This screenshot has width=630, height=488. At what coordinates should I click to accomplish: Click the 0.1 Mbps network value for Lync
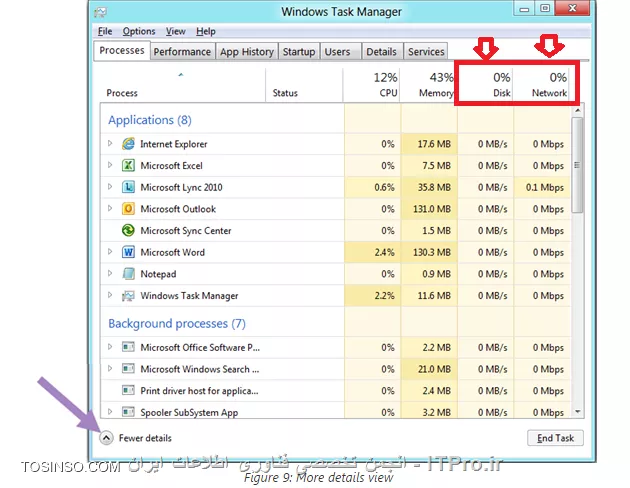coord(544,188)
